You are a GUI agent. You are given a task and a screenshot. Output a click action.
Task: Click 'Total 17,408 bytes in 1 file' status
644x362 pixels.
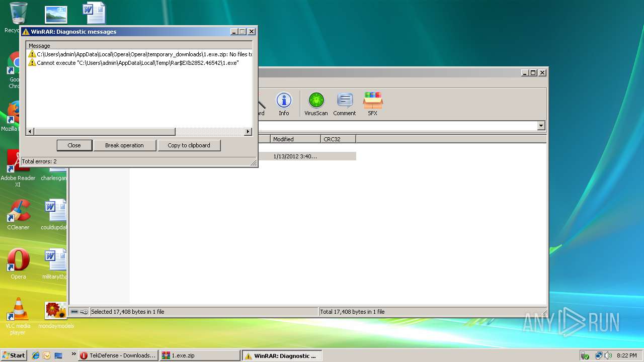pos(352,312)
